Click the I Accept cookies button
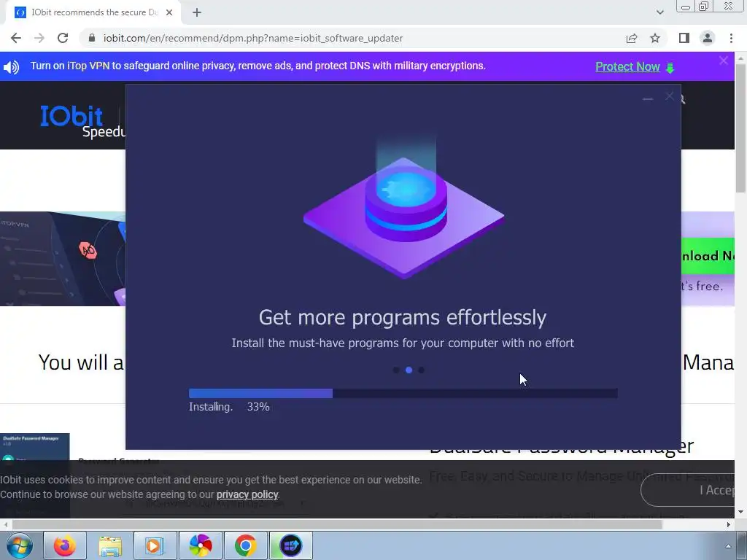The image size is (747, 560). pyautogui.click(x=688, y=490)
